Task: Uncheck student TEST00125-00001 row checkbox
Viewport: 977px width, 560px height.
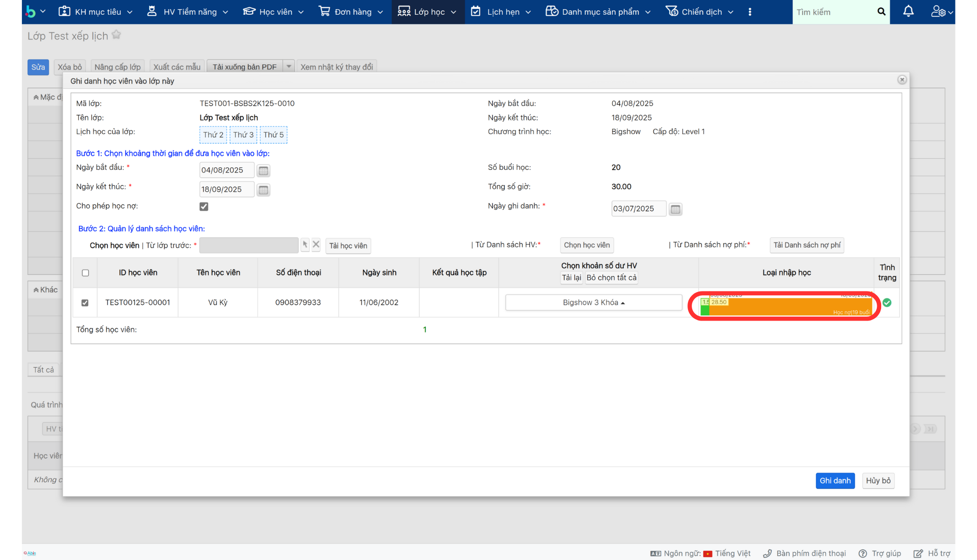Action: tap(85, 302)
